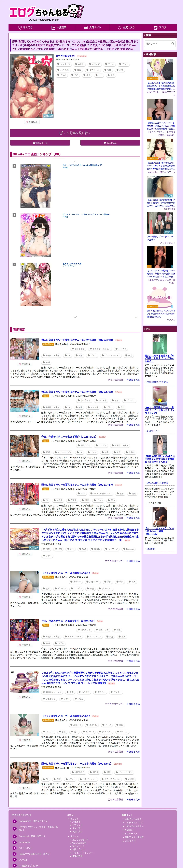Toggle お気に入り on the 2025/7/17 related article
Viewport: 183px width, 868px height.
click(x=25, y=509)
